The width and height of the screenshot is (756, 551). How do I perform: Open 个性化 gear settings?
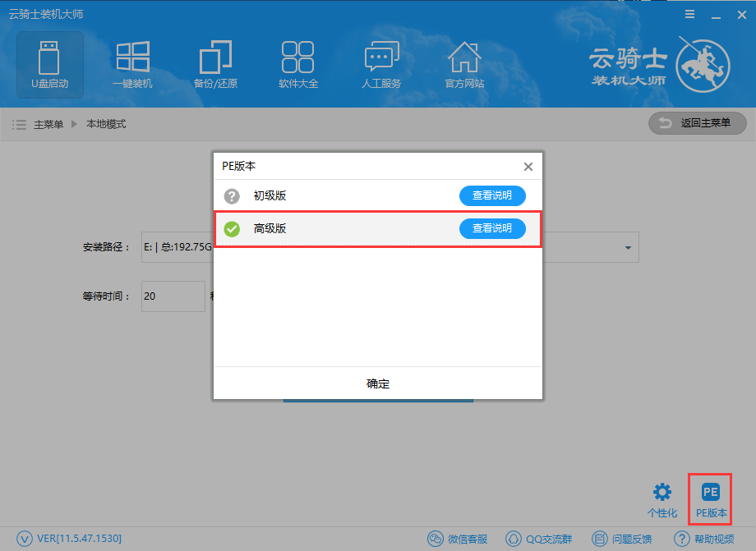tap(662, 500)
